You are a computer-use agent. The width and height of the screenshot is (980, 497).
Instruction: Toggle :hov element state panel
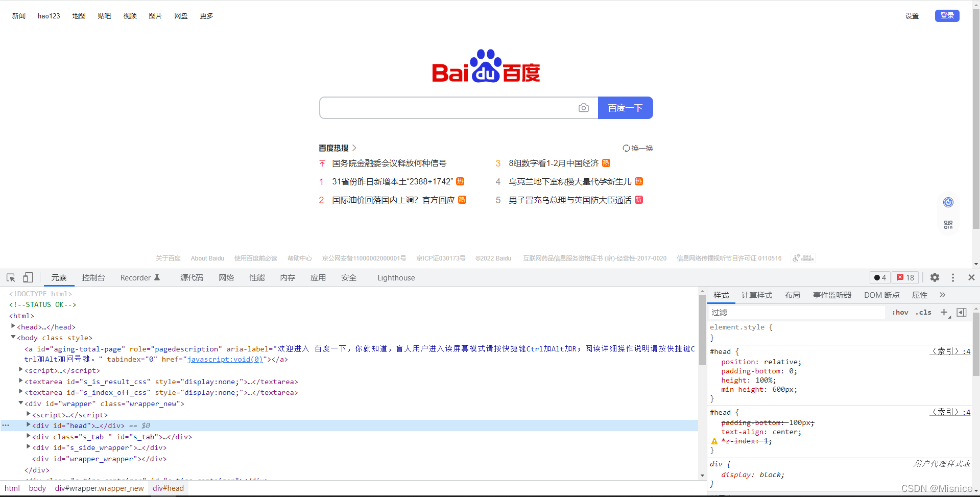[x=900, y=312]
